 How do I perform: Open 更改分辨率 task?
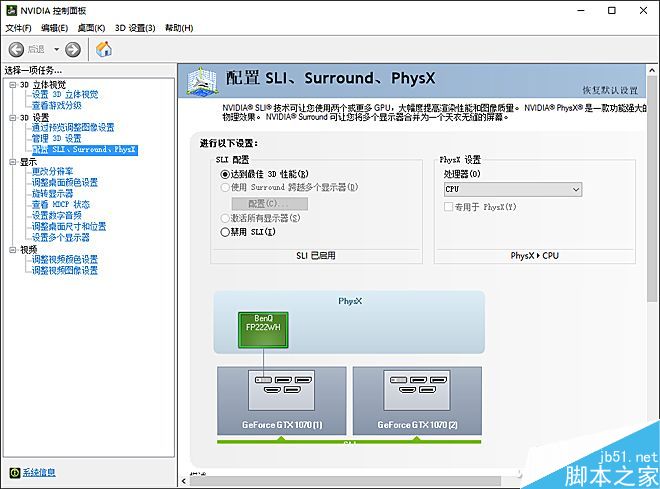pyautogui.click(x=53, y=171)
